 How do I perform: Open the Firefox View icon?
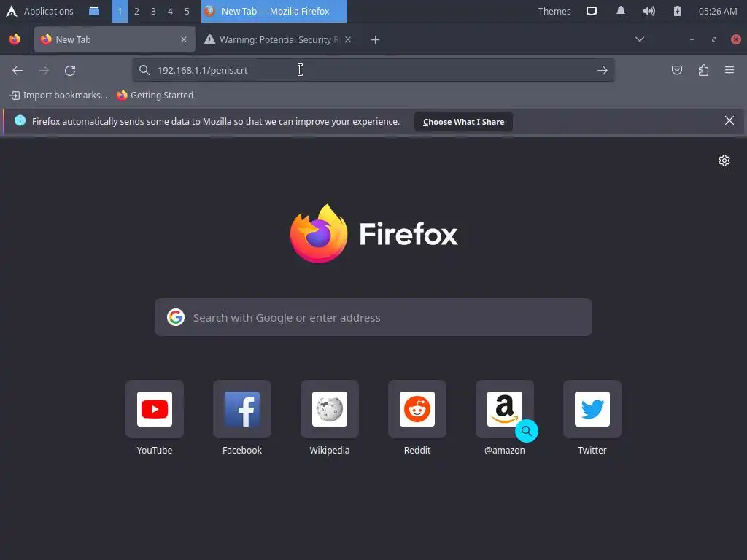(x=15, y=39)
